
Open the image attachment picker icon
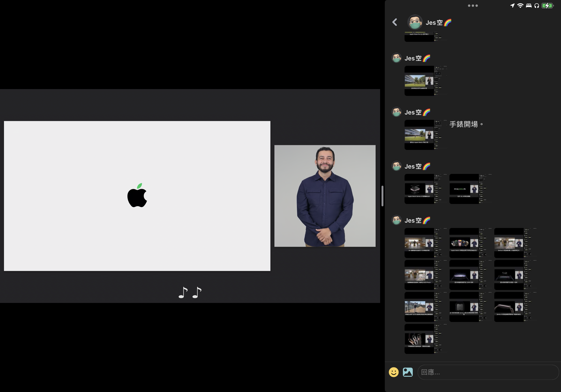click(x=408, y=372)
